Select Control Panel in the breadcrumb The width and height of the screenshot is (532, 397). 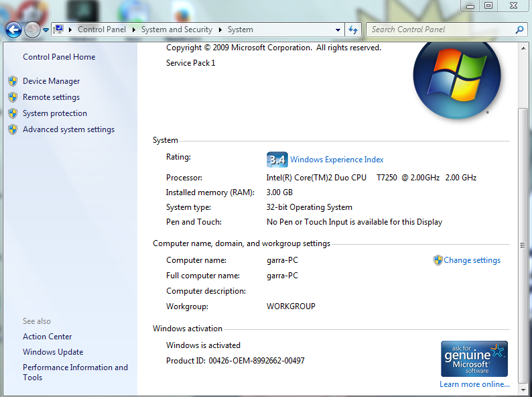(102, 30)
